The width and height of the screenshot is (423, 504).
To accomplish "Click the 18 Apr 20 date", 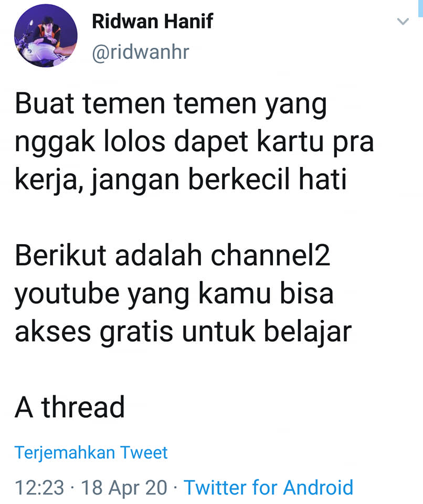I will (x=124, y=487).
